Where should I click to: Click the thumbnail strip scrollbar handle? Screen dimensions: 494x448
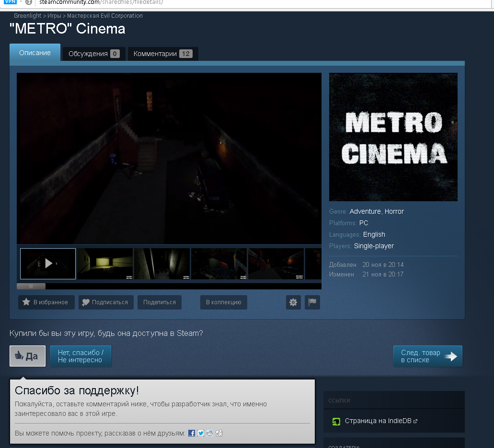coord(31,287)
